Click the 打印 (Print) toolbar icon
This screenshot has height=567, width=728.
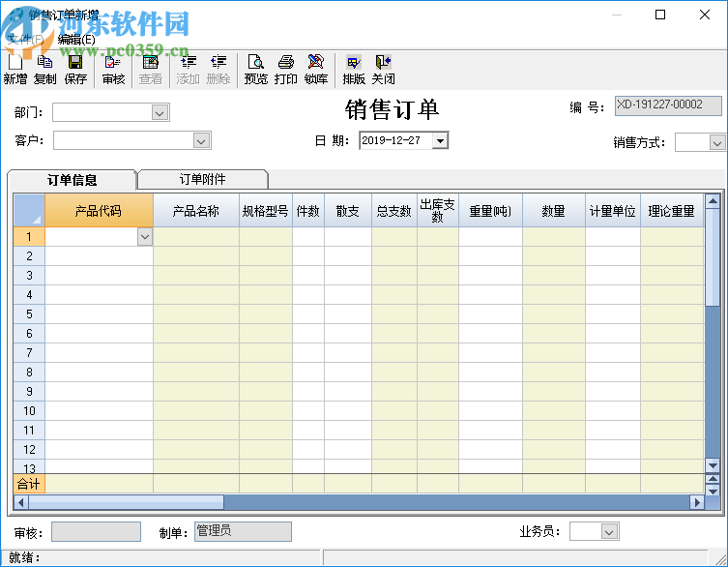[286, 69]
